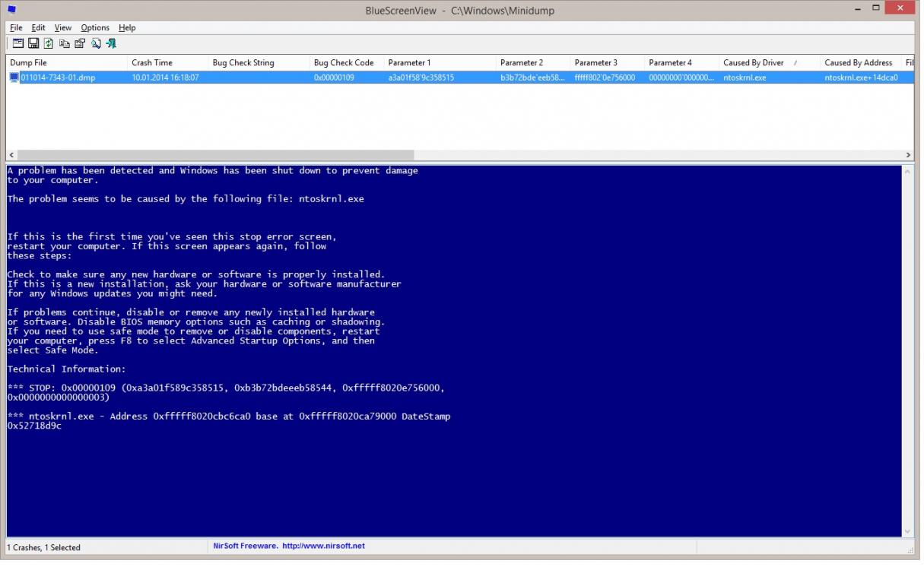The width and height of the screenshot is (924, 570).
Task: Open Advanced Options toolbar icon
Action: click(x=18, y=43)
